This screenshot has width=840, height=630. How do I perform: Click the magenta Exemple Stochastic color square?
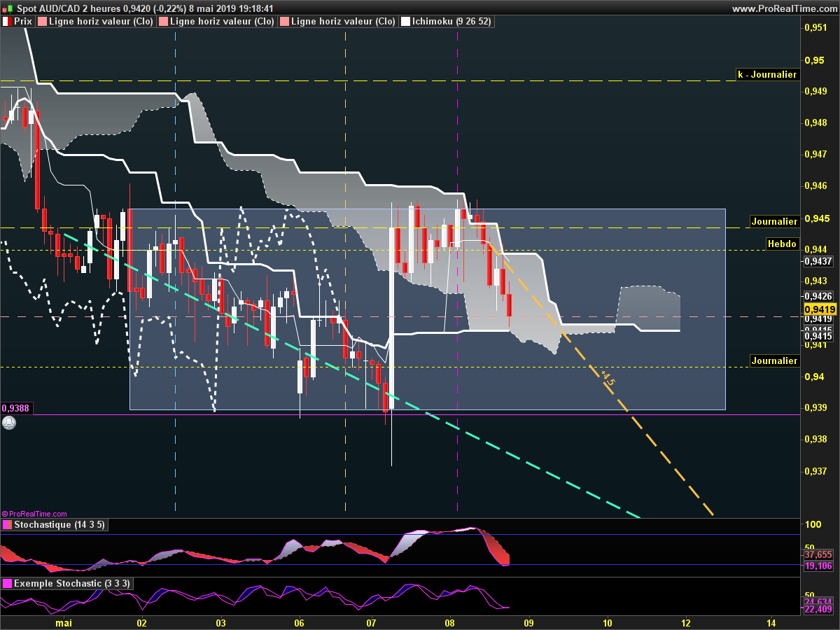[6, 583]
